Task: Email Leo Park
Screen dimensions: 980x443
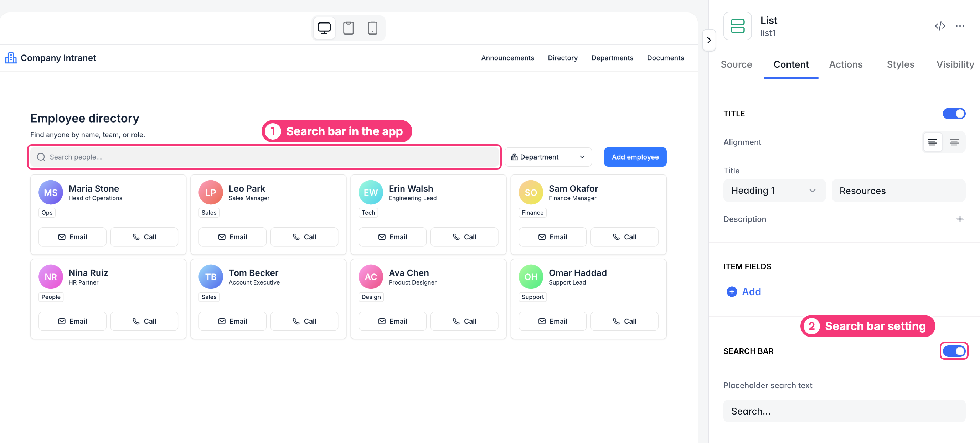Action: (x=232, y=237)
